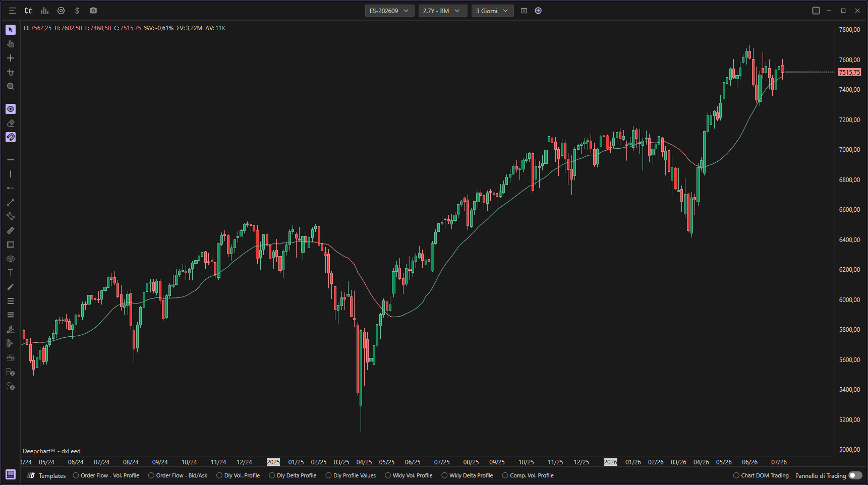The width and height of the screenshot is (868, 485).
Task: Select the rectangle drawing tool
Action: (11, 245)
